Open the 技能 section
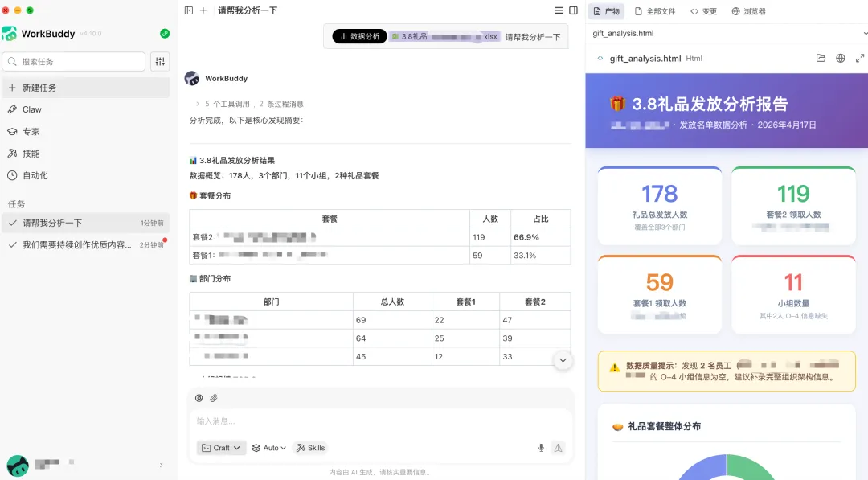Viewport: 868px width, 480px height. point(86,154)
